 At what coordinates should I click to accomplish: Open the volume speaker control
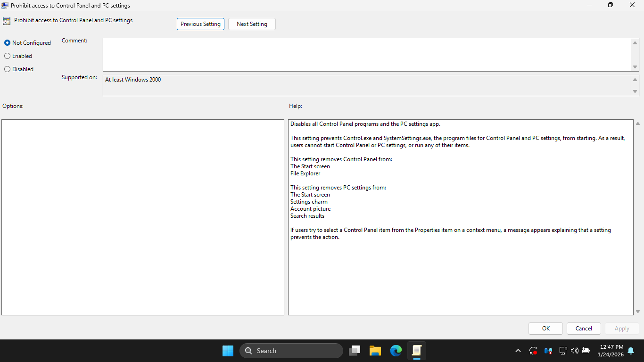click(x=574, y=351)
